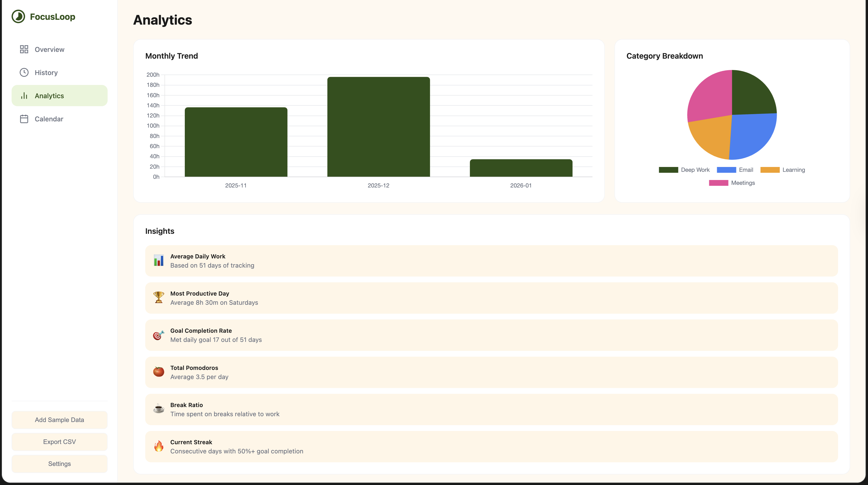Click the 2025-12 bar in Monthly Trend
Screen dimensions: 868x485
click(x=379, y=127)
